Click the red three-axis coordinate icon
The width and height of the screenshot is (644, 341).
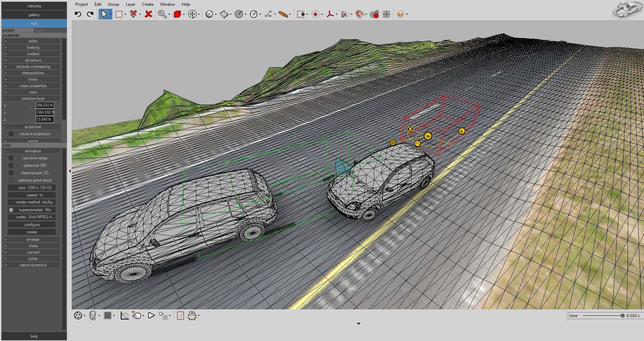click(x=330, y=14)
